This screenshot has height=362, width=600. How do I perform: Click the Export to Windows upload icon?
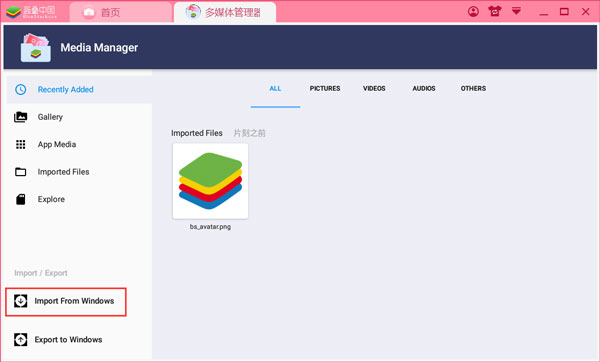[x=20, y=339]
